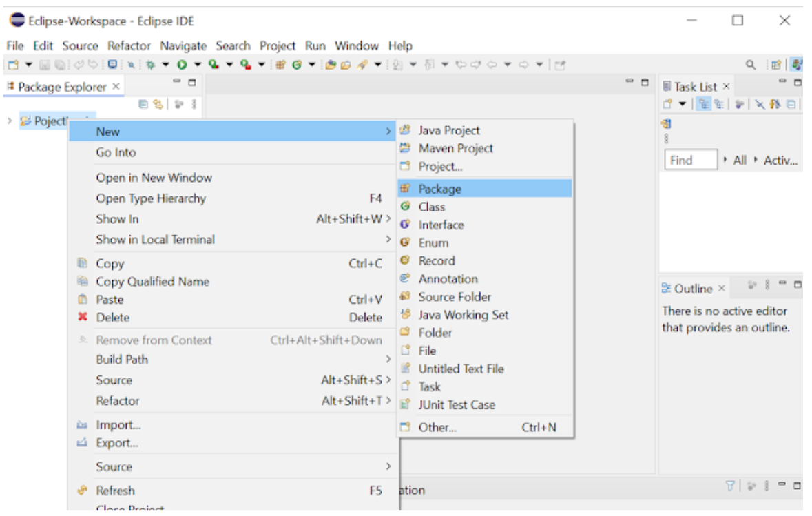Select Interface from New submenu
The image size is (812, 516).
click(x=486, y=225)
